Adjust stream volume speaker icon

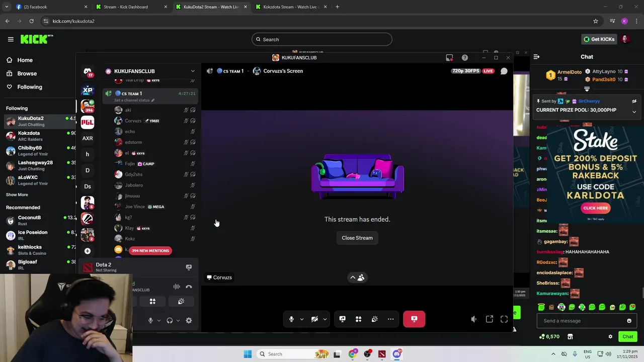(x=473, y=319)
